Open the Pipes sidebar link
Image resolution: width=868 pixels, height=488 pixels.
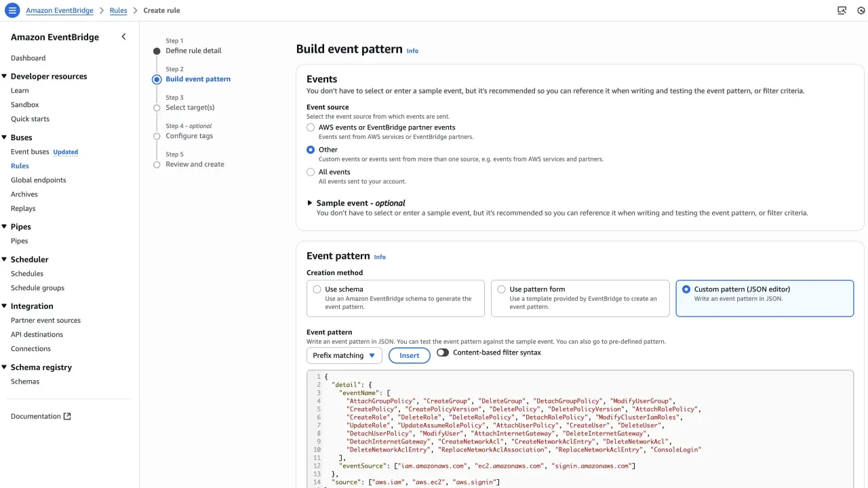(x=20, y=241)
